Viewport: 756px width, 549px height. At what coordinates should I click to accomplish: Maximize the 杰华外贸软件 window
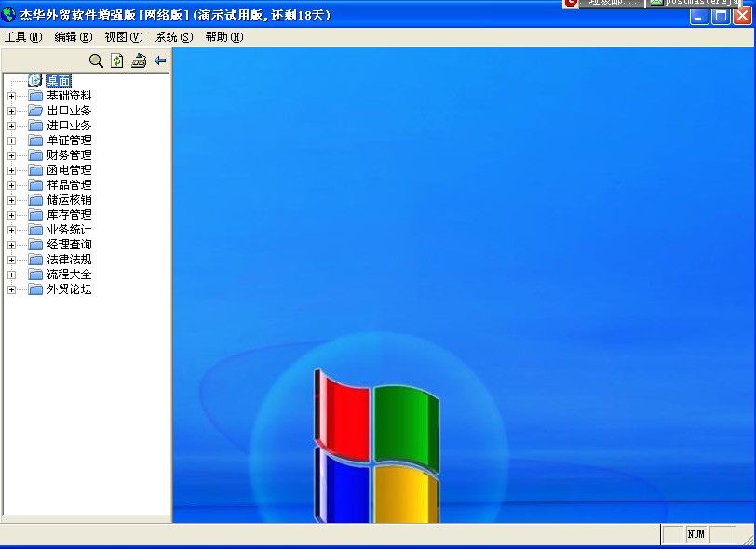(x=721, y=16)
